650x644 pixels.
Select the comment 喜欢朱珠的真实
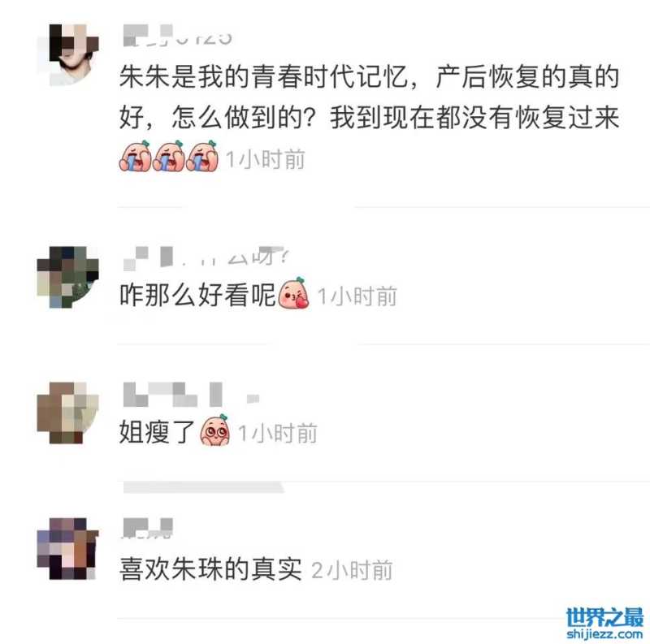(210, 568)
